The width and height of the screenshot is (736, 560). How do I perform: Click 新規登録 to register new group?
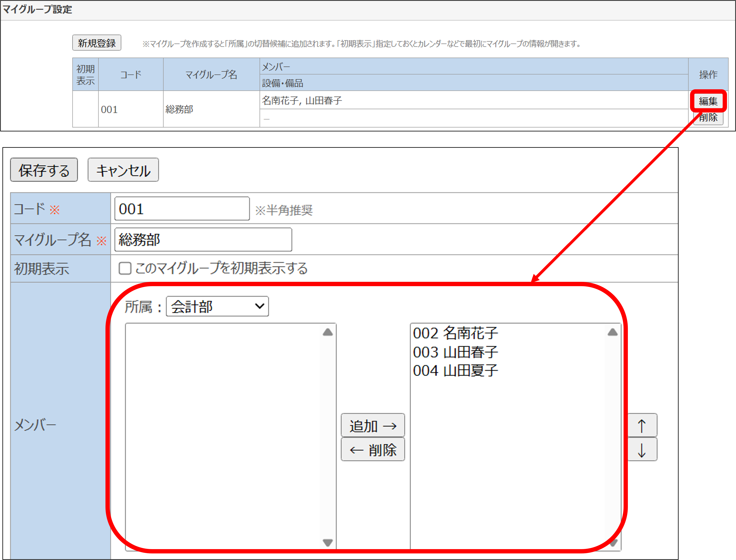pos(97,43)
